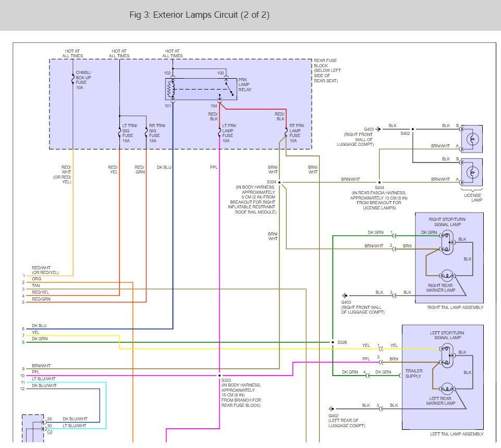This screenshot has height=448, width=501.
Task: Click the 'RED/WHT (OR RED/YEL)' label at pin 1
Action: (x=45, y=270)
